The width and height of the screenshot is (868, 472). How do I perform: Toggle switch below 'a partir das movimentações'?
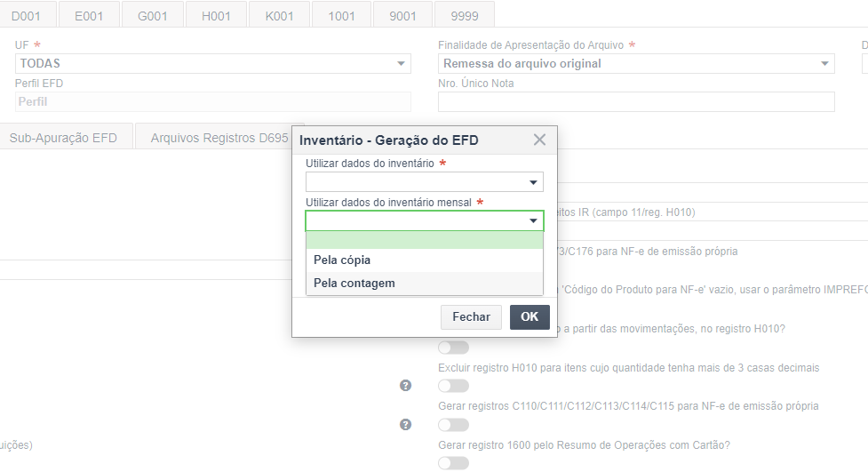coord(453,348)
